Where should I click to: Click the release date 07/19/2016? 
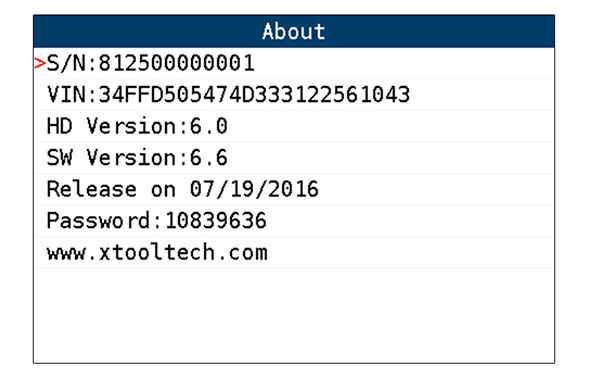[254, 189]
